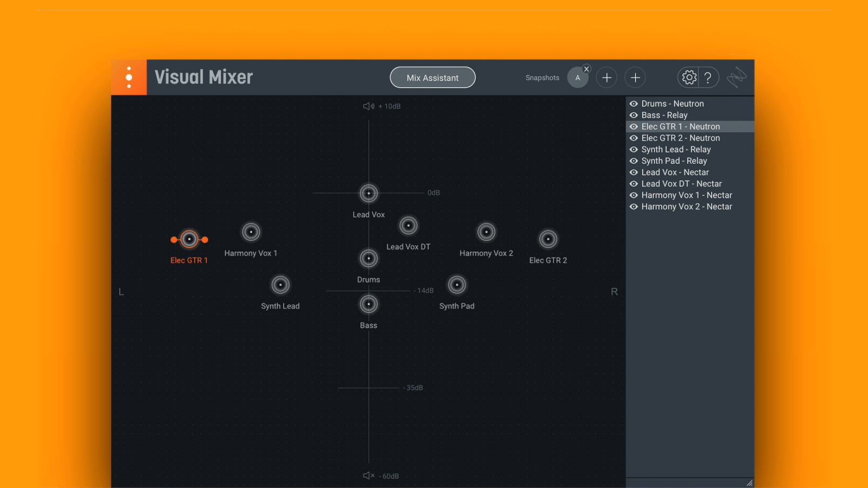Screen dimensions: 868x488
Task: Select the Synth Pad node
Action: pos(457,285)
